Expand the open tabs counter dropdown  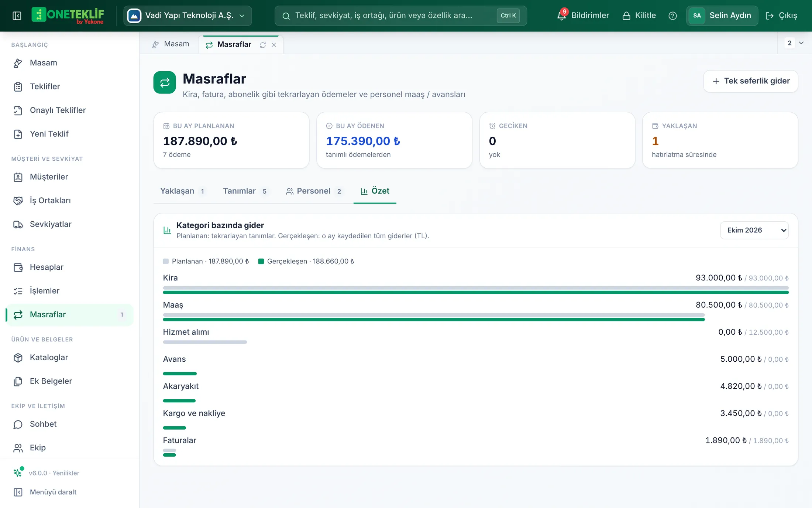[795, 43]
